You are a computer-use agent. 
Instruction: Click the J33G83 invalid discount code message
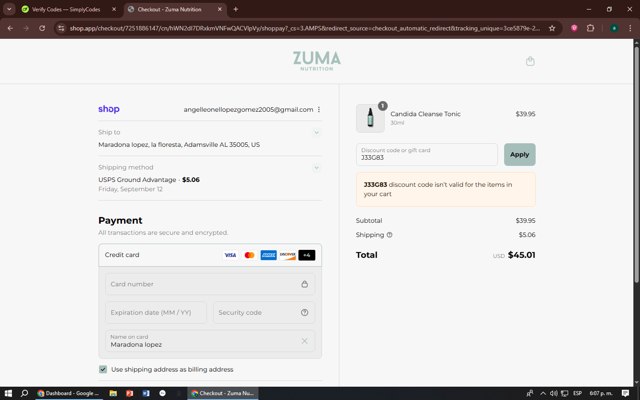[x=446, y=189]
